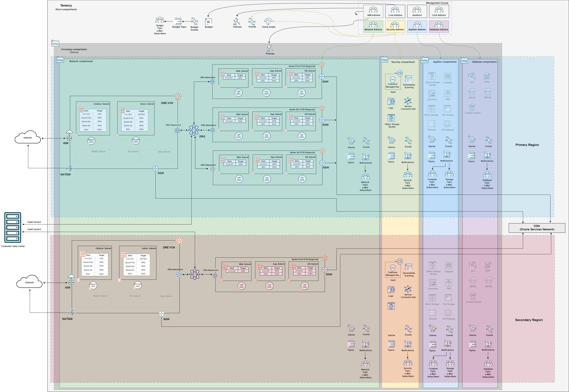The width and height of the screenshot is (569, 392).
Task: Click the Budget Events icon
Action: pos(194,21)
